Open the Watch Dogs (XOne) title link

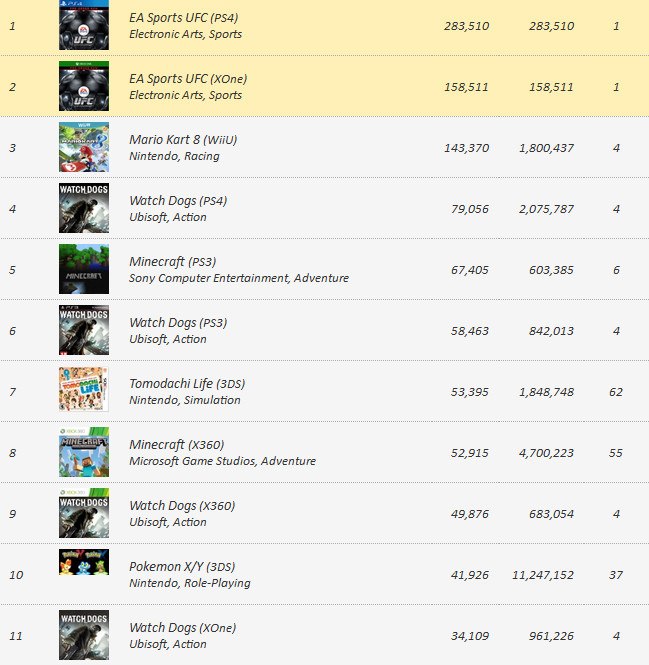182,628
